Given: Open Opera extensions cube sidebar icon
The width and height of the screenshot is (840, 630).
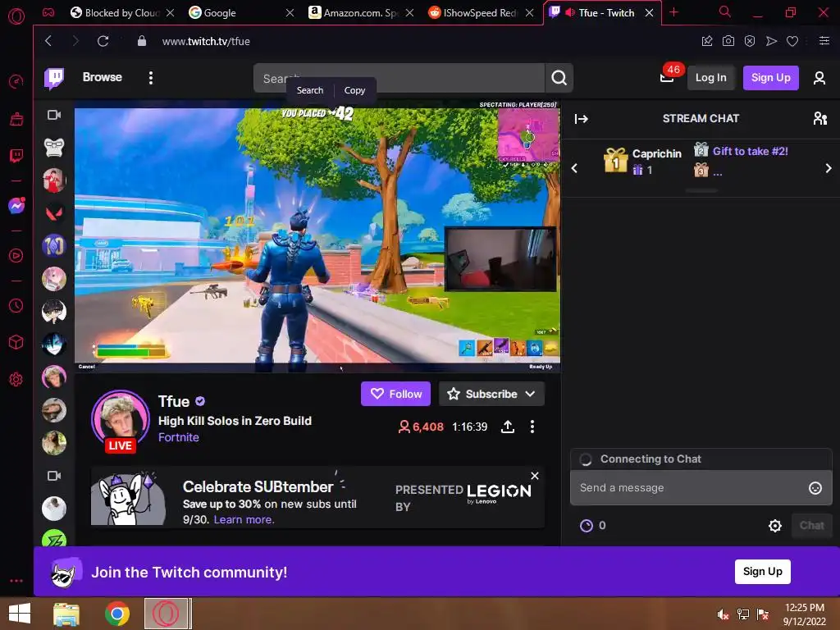Looking at the screenshot, I should coord(16,342).
